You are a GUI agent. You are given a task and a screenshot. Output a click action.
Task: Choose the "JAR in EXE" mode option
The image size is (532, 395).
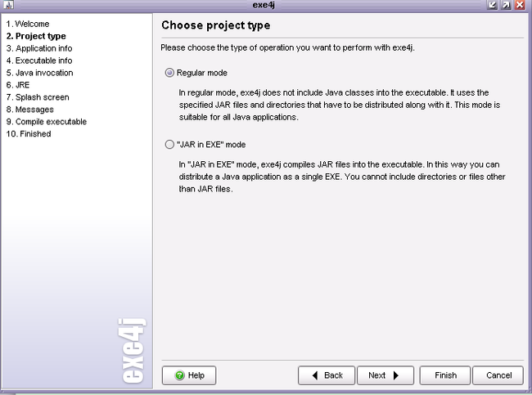(169, 145)
